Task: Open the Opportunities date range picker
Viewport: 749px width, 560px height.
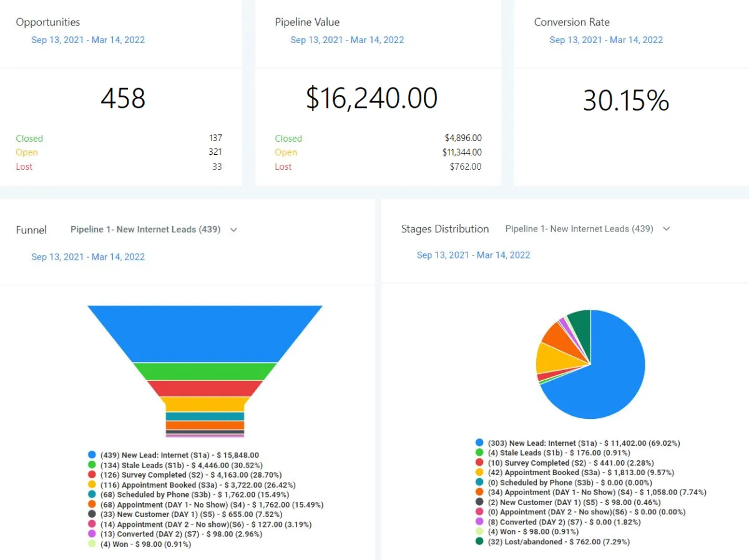Action: tap(88, 40)
